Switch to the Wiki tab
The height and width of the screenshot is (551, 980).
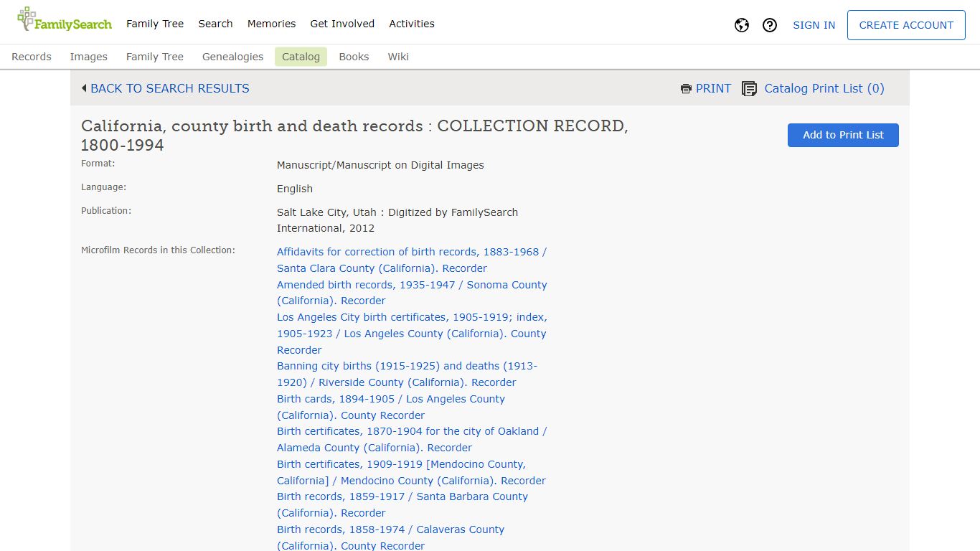(x=398, y=57)
